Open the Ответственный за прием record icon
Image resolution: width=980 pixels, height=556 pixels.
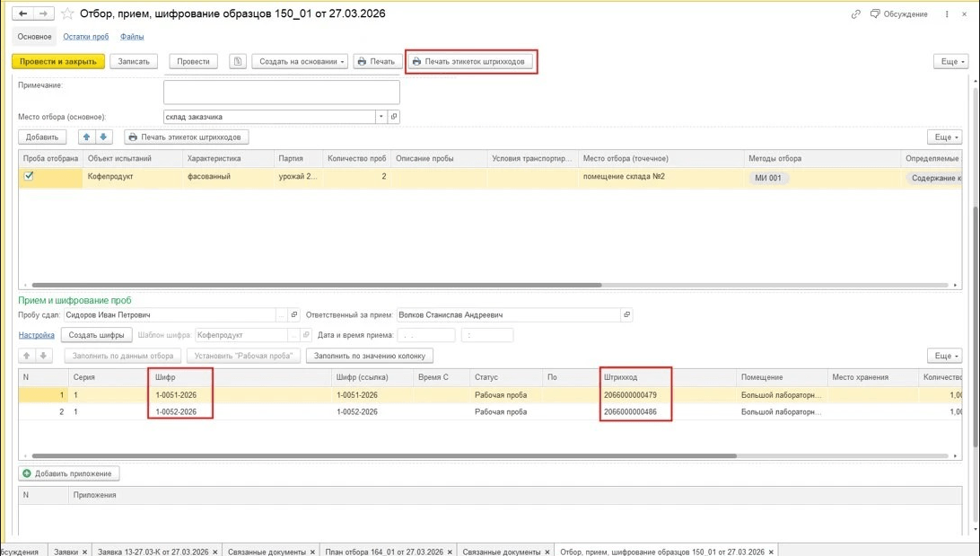coord(626,314)
